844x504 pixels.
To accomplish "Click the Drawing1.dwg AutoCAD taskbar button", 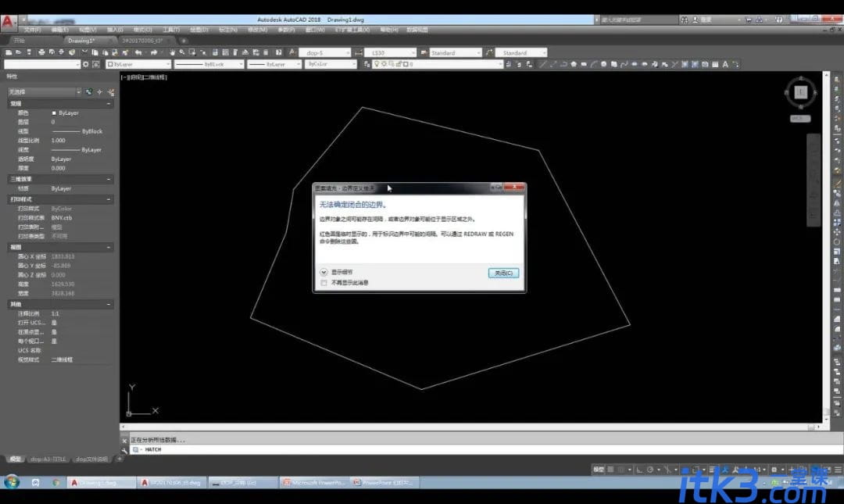I will (101, 482).
